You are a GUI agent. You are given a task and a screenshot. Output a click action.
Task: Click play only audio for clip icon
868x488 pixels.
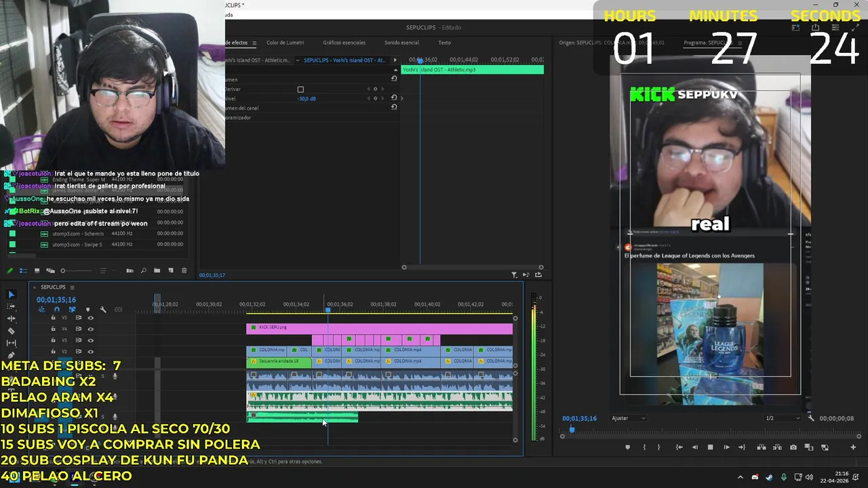[x=526, y=274]
